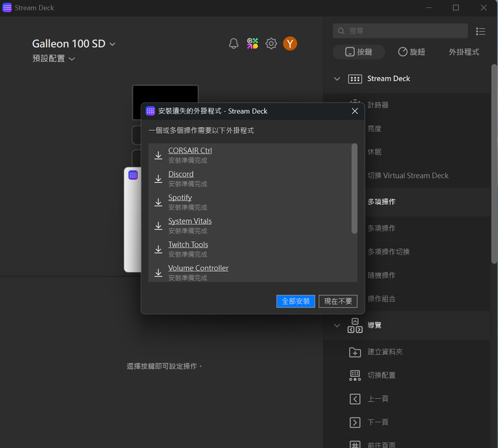This screenshot has height=448, width=498.
Task: Open the CORSAIR Ctrl link
Action: coord(190,151)
